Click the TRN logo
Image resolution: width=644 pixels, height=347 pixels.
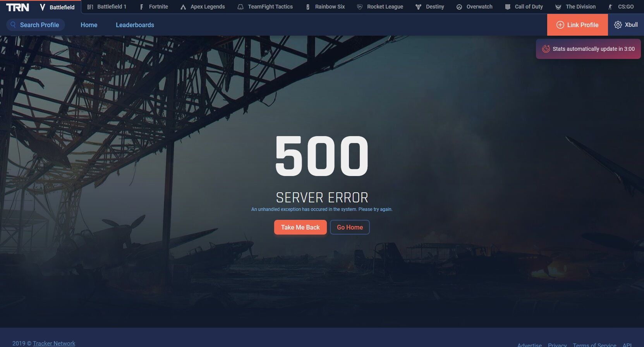[x=17, y=7]
